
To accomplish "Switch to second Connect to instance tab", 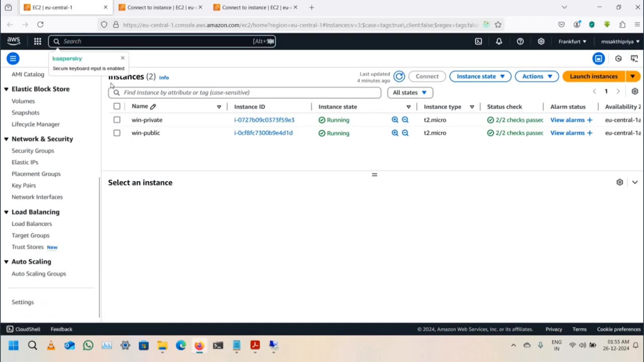I will (160, 8).
